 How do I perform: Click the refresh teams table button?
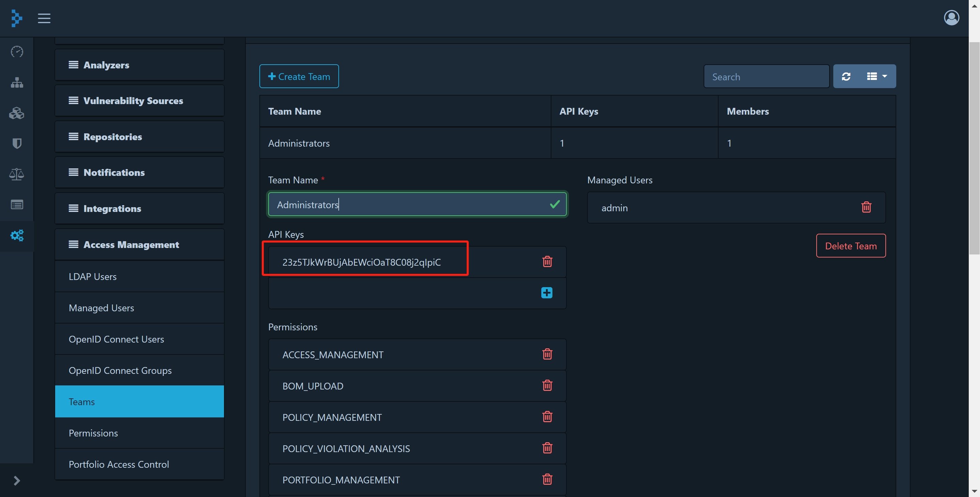click(x=846, y=77)
